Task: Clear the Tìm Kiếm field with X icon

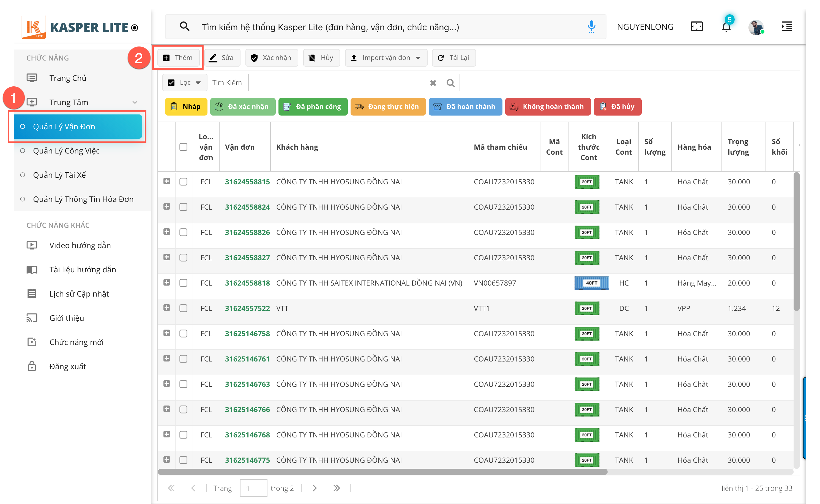Action: (433, 83)
